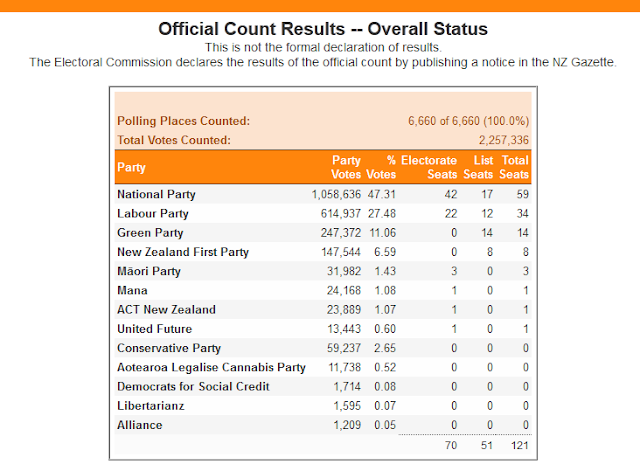Click the Māori Party name

149,271
